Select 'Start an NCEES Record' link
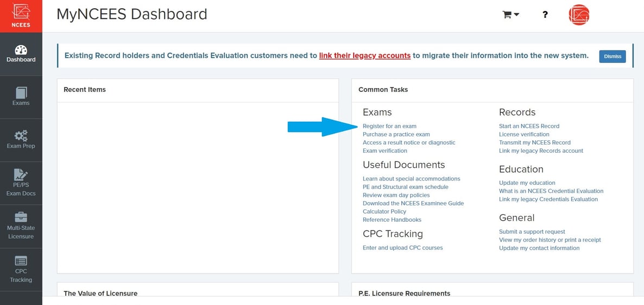Screen dimensions: 644x305 tap(529, 126)
